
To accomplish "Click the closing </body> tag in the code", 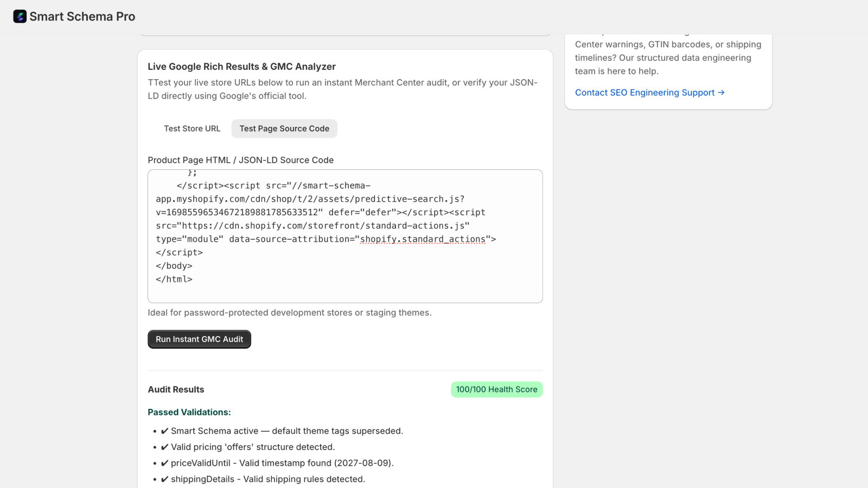I will (x=174, y=266).
